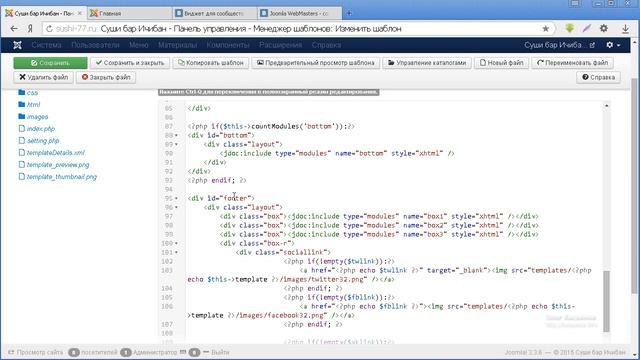Click the Администратор count badge in status bar

pos(126,352)
